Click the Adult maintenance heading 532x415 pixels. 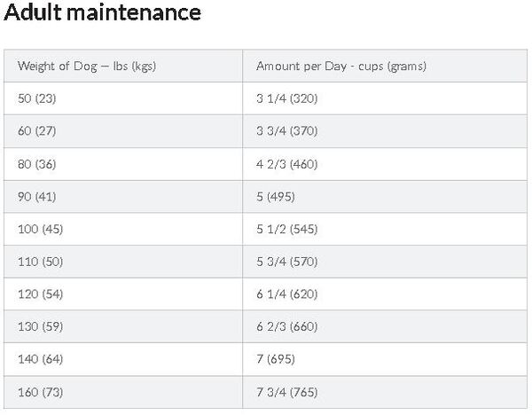[103, 13]
